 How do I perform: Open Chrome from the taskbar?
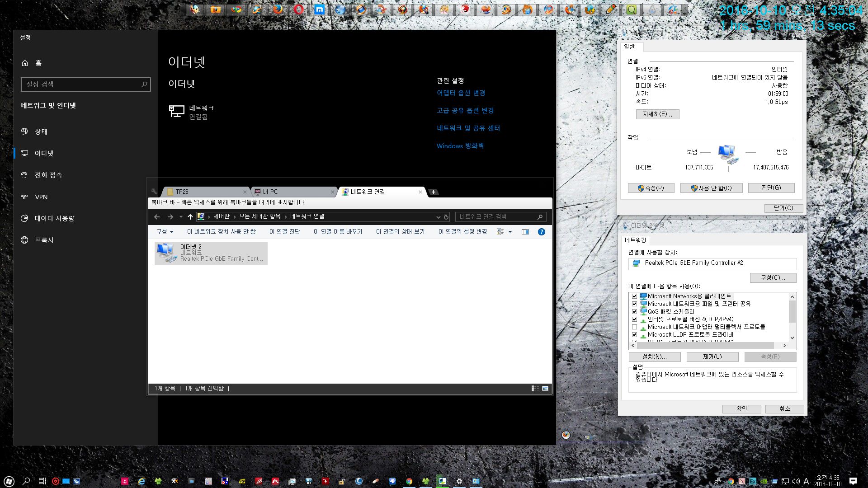coord(409,481)
